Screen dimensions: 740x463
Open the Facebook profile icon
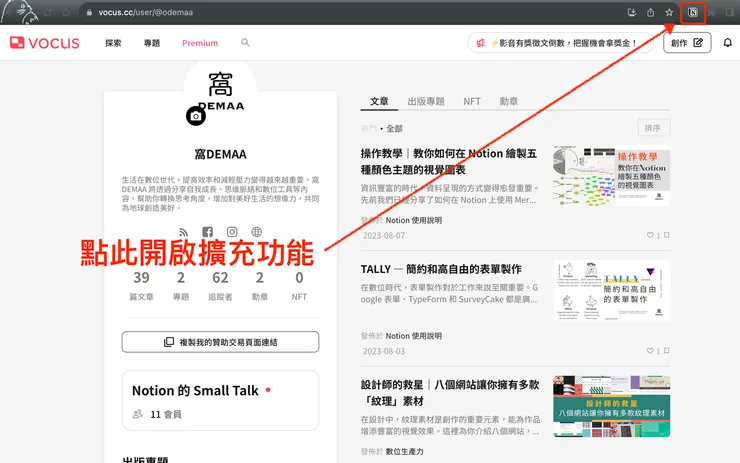click(x=208, y=232)
